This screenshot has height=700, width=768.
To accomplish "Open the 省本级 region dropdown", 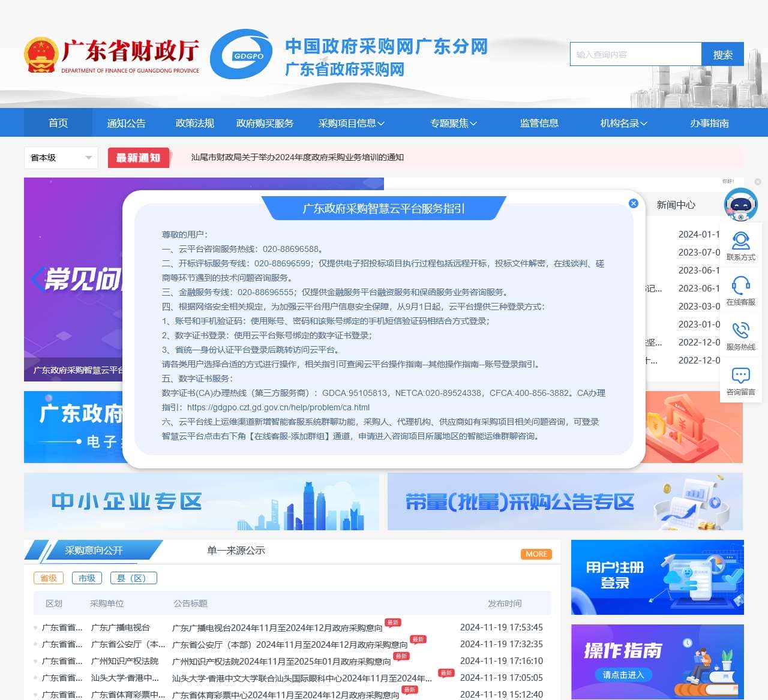I will pyautogui.click(x=61, y=158).
